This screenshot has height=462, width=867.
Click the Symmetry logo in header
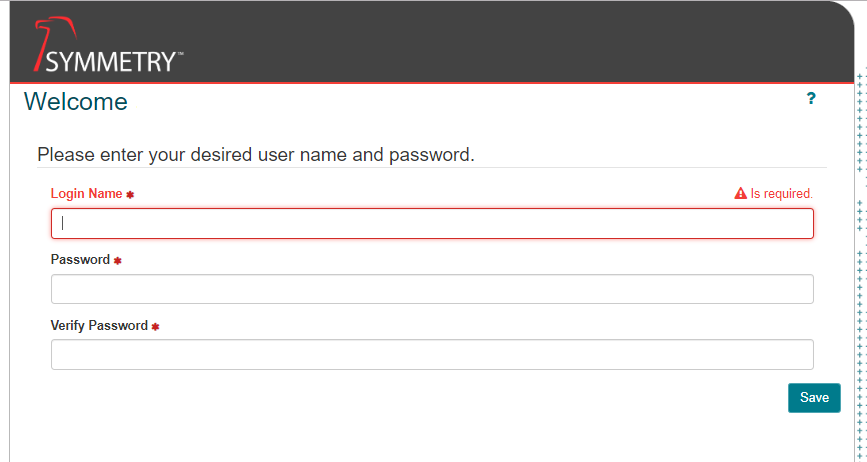coord(108,44)
